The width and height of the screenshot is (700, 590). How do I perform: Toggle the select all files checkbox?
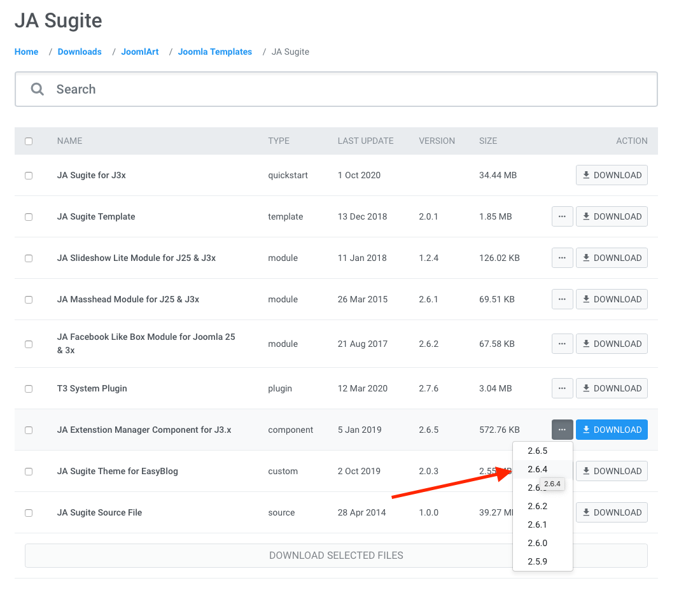point(29,141)
